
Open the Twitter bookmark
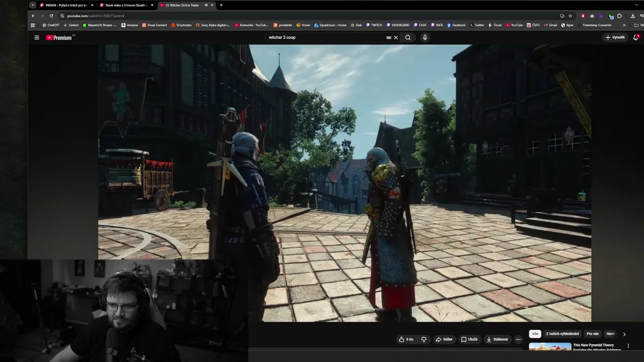click(477, 25)
